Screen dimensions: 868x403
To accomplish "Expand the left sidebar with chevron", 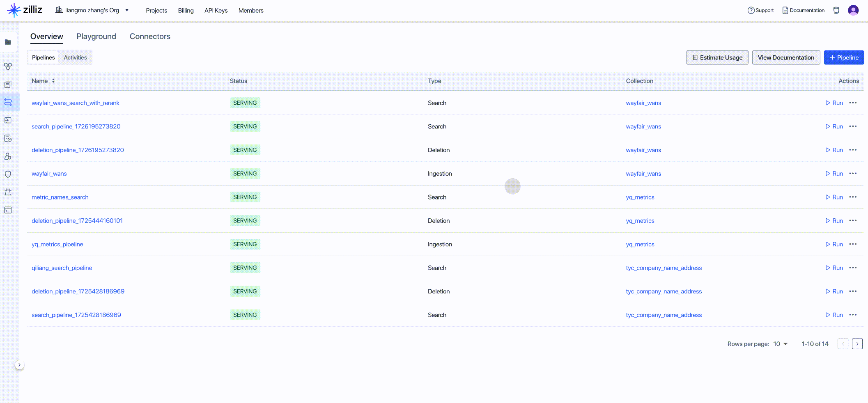I will tap(19, 365).
